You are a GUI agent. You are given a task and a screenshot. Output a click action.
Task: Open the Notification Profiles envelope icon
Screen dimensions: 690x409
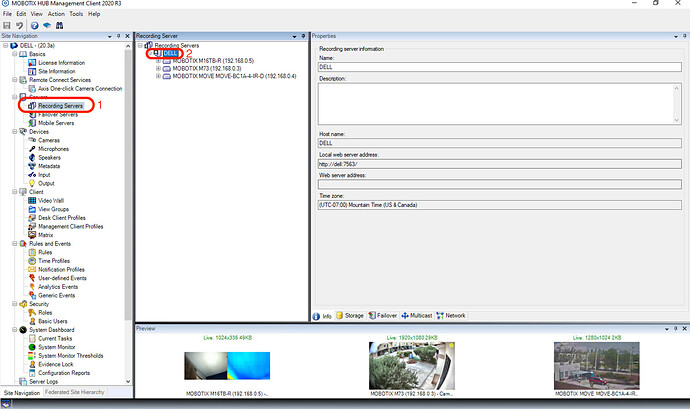pos(32,269)
